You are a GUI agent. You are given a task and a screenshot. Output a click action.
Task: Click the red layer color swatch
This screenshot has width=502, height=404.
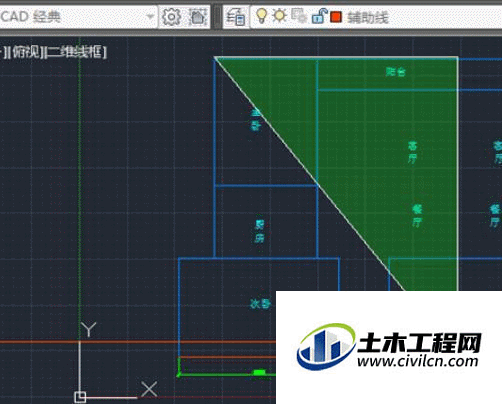point(336,17)
